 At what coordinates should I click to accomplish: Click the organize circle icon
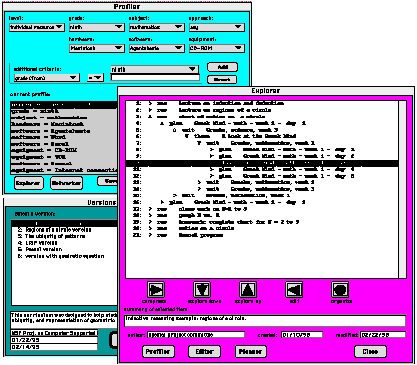pos(340,289)
